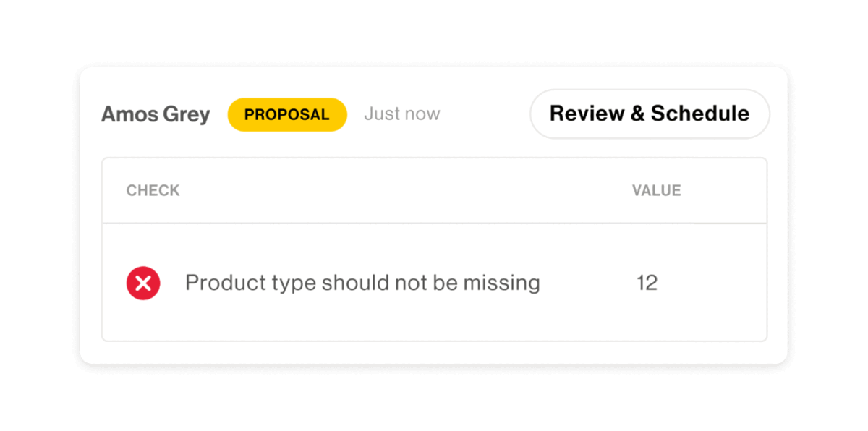Click the red failed-check X icon
The height and width of the screenshot is (431, 868).
(x=143, y=283)
